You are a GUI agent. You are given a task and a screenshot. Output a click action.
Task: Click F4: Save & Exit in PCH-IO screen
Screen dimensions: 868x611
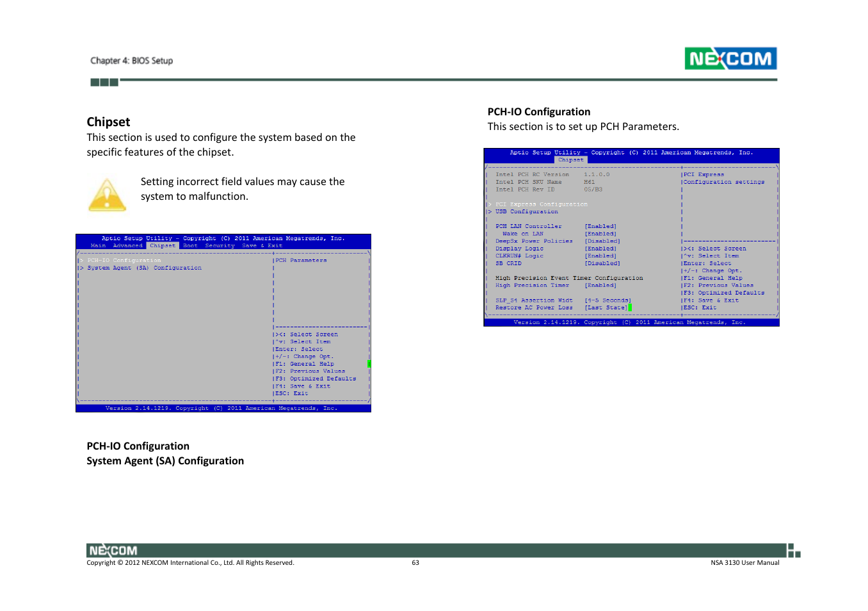(711, 300)
